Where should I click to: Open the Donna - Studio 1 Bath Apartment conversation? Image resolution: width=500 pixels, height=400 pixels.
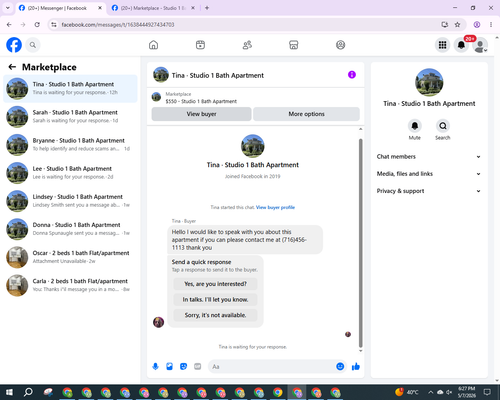(x=70, y=229)
